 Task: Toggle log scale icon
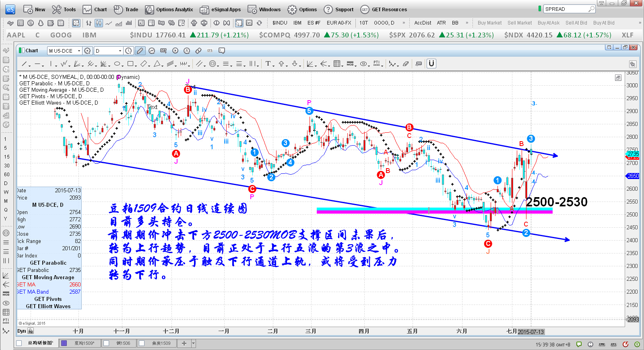[161, 23]
